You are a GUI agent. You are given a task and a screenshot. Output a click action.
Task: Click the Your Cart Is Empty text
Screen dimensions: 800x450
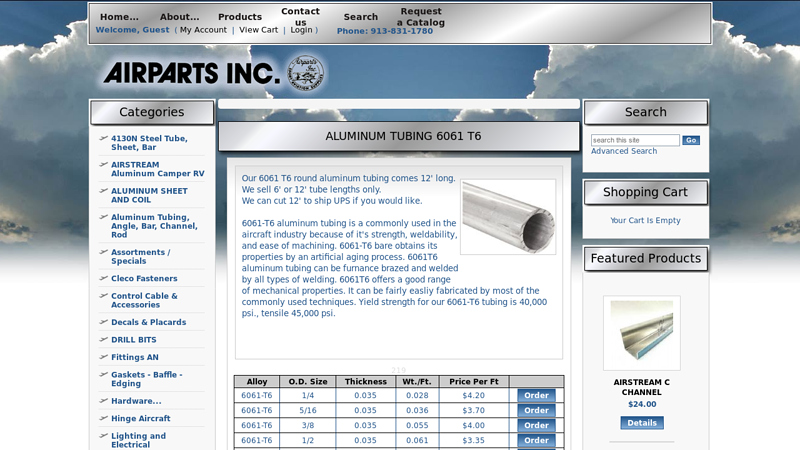coord(645,220)
